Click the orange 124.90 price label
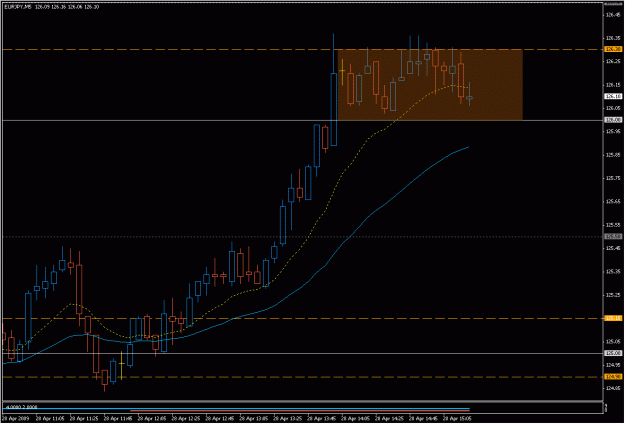 click(614, 377)
